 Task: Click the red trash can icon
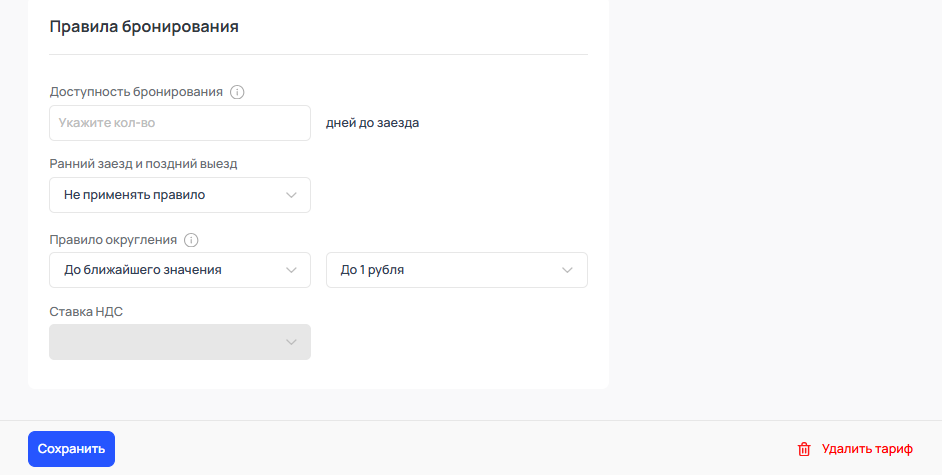804,449
